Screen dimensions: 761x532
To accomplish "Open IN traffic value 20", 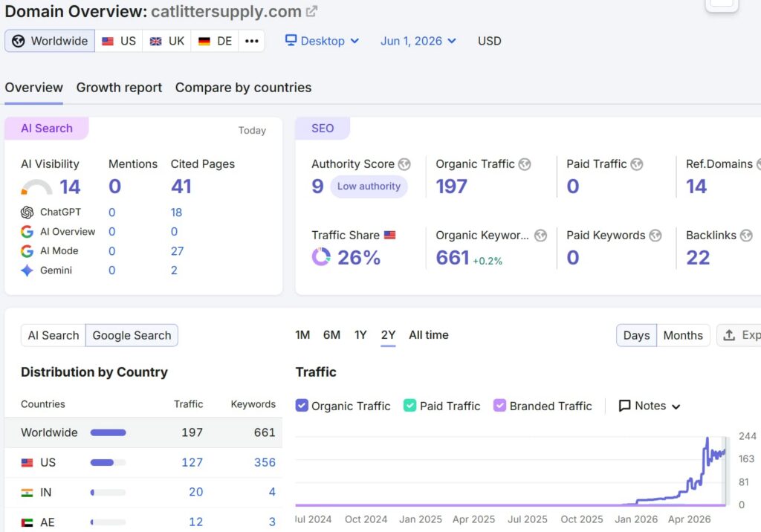I will [196, 492].
